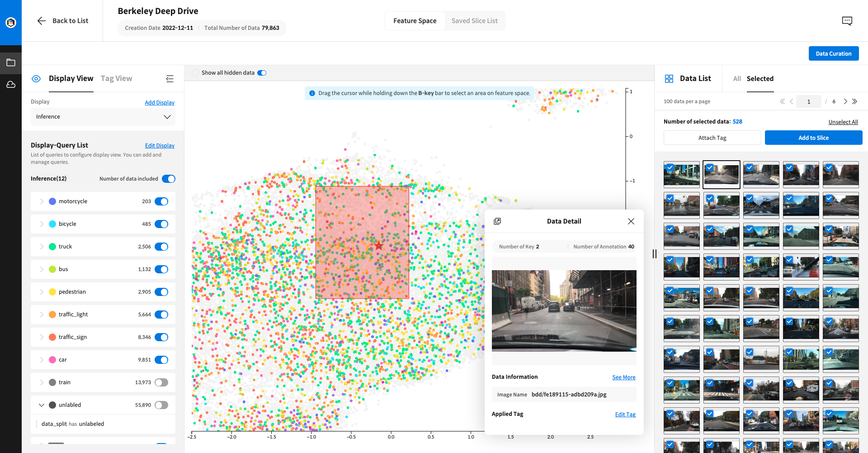Viewport: 868px width, 453px height.
Task: Switch to Saved Slice List tab
Action: (475, 21)
